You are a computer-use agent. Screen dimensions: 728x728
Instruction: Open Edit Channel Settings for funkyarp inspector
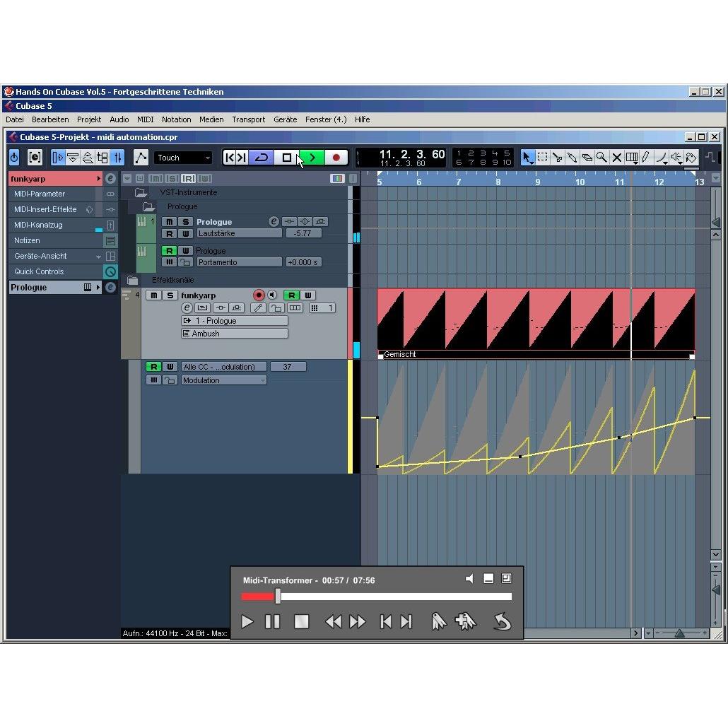pyautogui.click(x=110, y=178)
